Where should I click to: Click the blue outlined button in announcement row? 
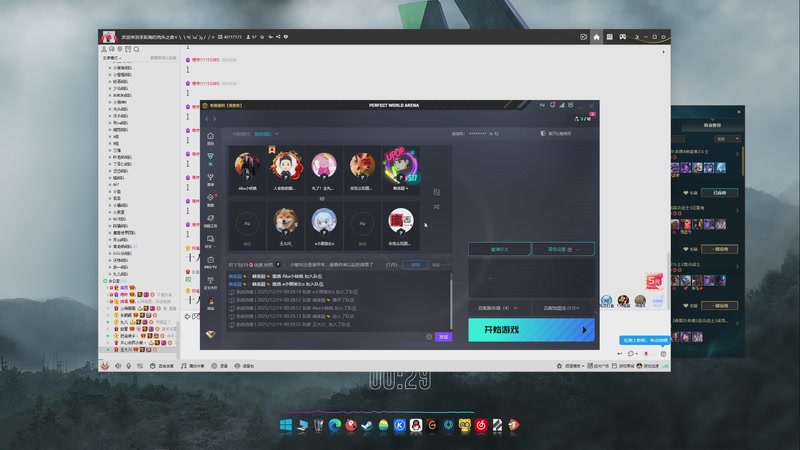click(x=415, y=265)
